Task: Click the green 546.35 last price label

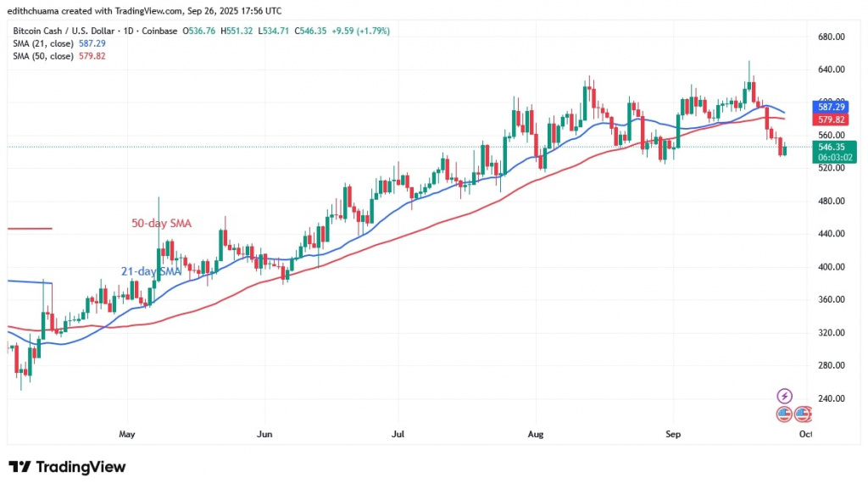Action: [833, 147]
